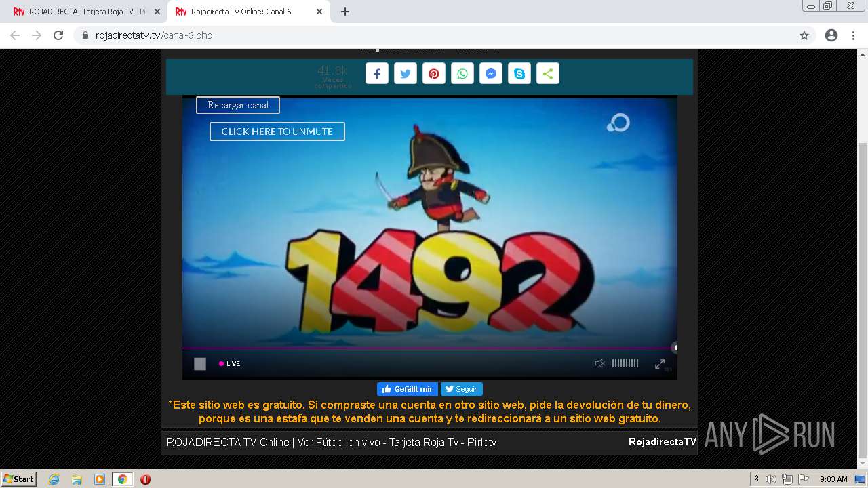The height and width of the screenshot is (488, 868).
Task: Enter fullscreen mode in the video player
Action: tap(660, 364)
